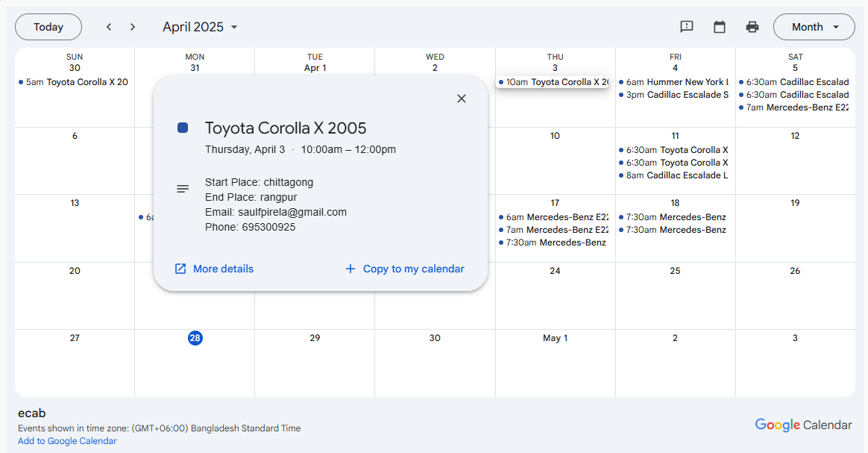This screenshot has height=453, width=868.
Task: Click the popup time Thursday, April 3 10:00am – 12:00pm
Action: tap(301, 149)
